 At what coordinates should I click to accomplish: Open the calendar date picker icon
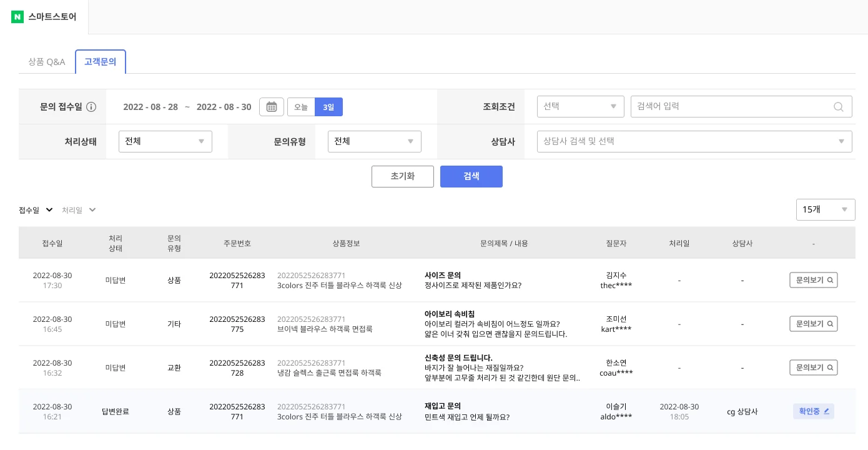coord(272,106)
